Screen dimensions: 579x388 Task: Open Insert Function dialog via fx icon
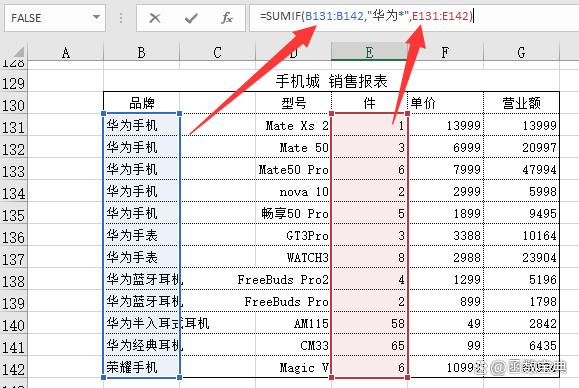227,18
